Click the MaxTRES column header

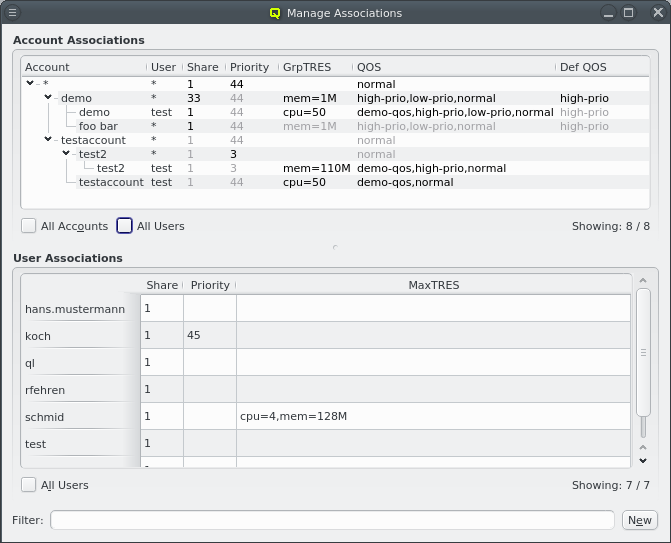(433, 285)
